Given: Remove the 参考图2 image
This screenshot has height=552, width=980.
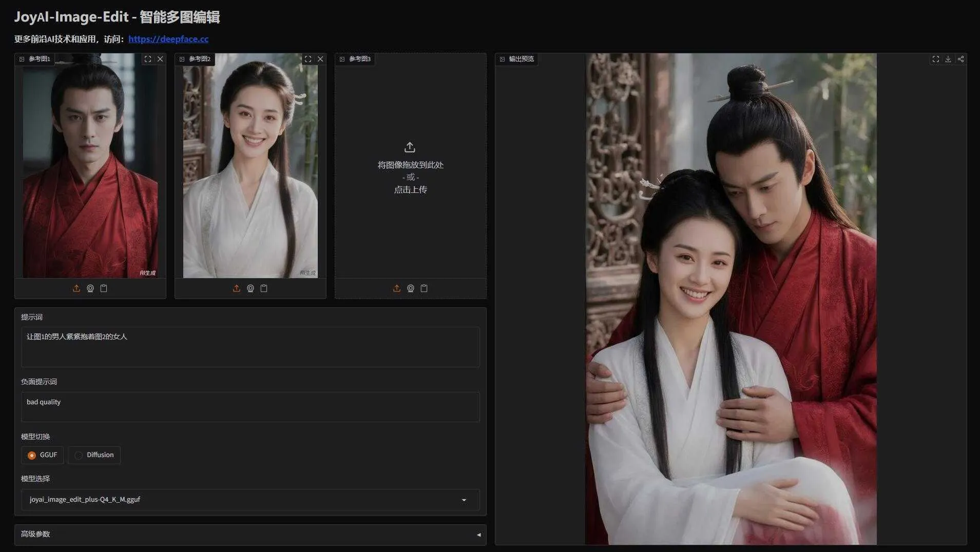Looking at the screenshot, I should click(320, 59).
